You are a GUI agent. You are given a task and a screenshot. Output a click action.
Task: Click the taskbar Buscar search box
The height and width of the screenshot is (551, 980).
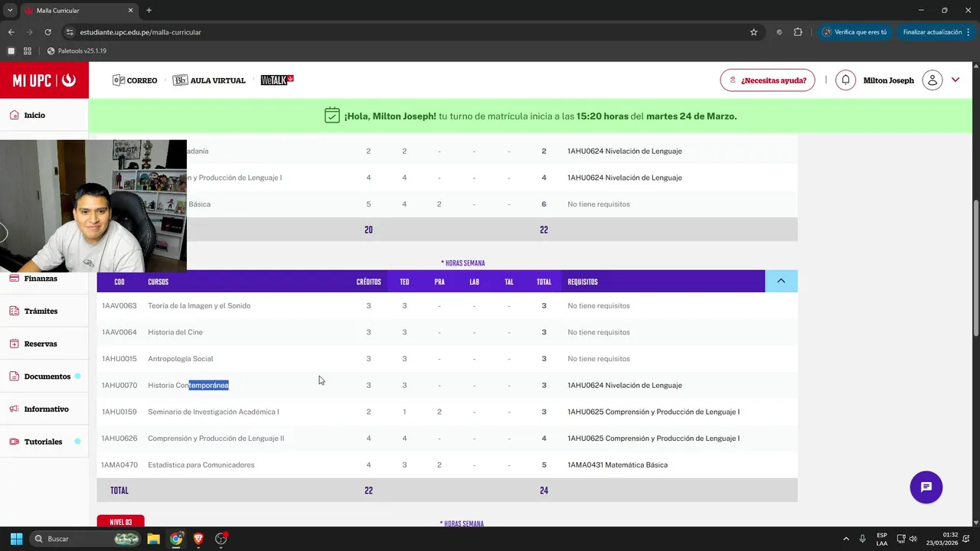tap(87, 539)
